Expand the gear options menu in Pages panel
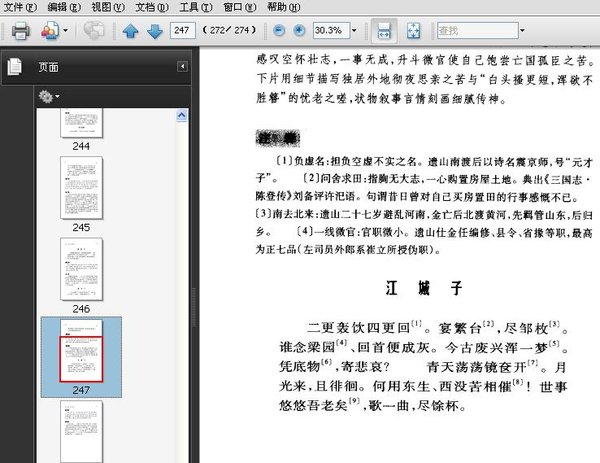This screenshot has height=463, width=600. click(47, 96)
